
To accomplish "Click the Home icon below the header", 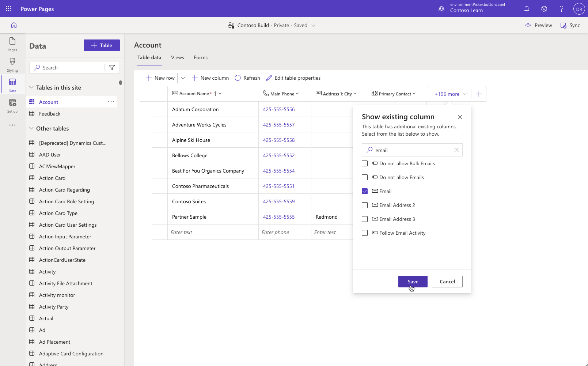I will pyautogui.click(x=14, y=25).
